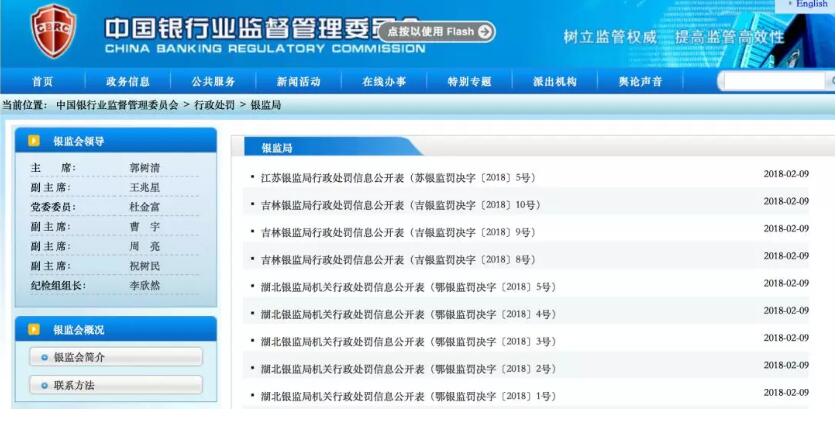This screenshot has height=445, width=836.
Task: Open 鄂银监罚决字 [2018] 5号 notice
Action: pyautogui.click(x=408, y=287)
